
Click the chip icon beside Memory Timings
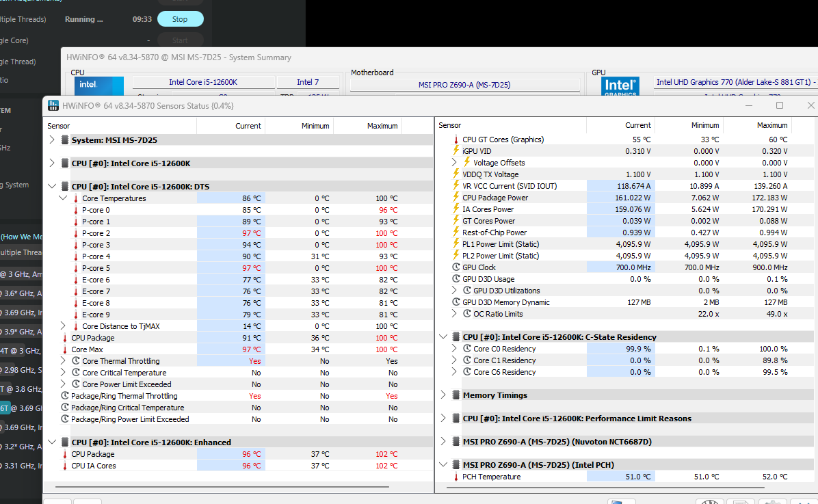(x=456, y=395)
